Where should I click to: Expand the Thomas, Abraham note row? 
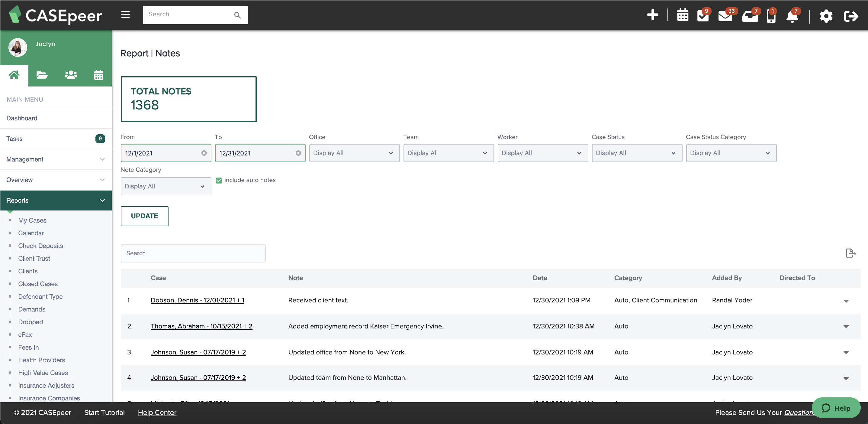846,326
